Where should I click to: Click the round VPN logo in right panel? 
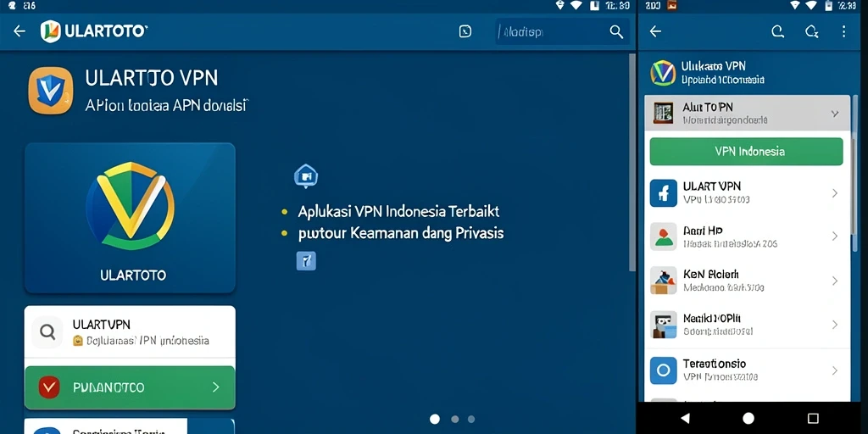point(663,73)
